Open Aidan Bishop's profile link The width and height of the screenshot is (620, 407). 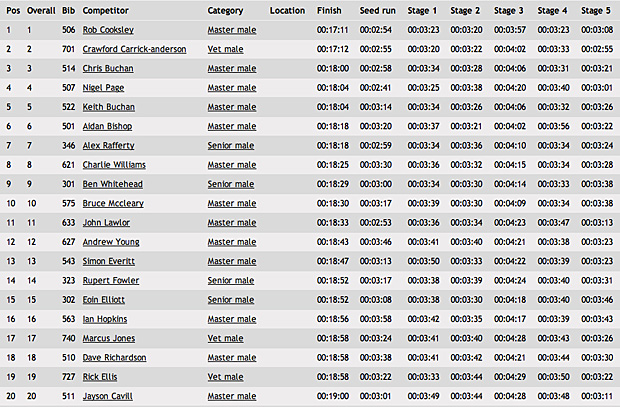pos(107,126)
